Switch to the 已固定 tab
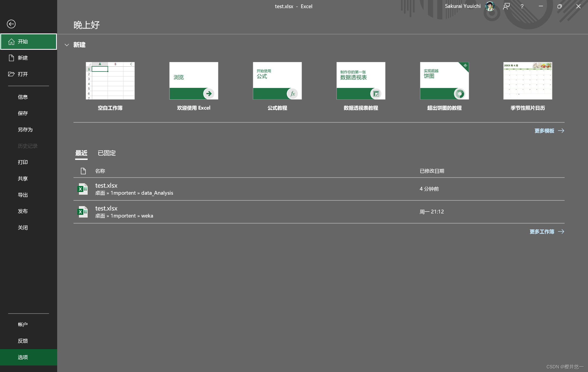 tap(107, 153)
